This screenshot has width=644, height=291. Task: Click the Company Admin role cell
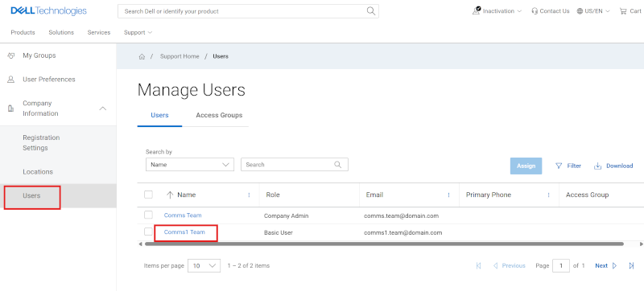tap(287, 215)
